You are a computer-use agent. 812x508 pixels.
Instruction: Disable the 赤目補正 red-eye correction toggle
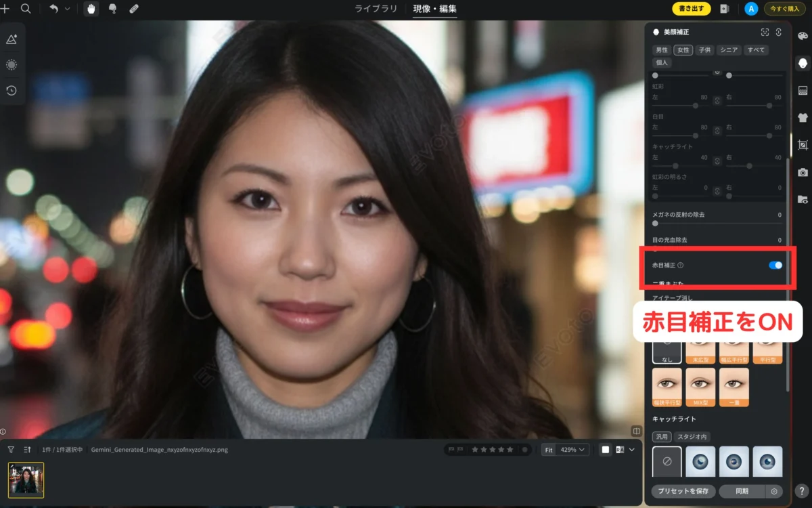point(774,265)
